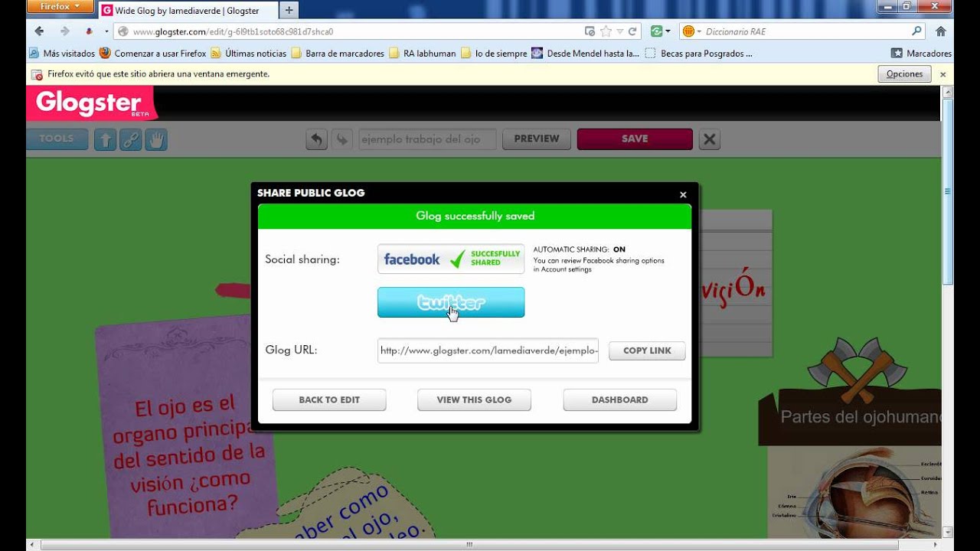Open a new browser tab
The image size is (980, 551).
pyautogui.click(x=289, y=11)
